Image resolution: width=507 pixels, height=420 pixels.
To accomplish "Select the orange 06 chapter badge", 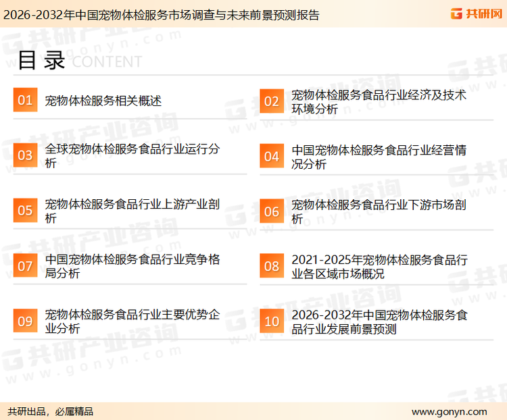I will pos(272,211).
